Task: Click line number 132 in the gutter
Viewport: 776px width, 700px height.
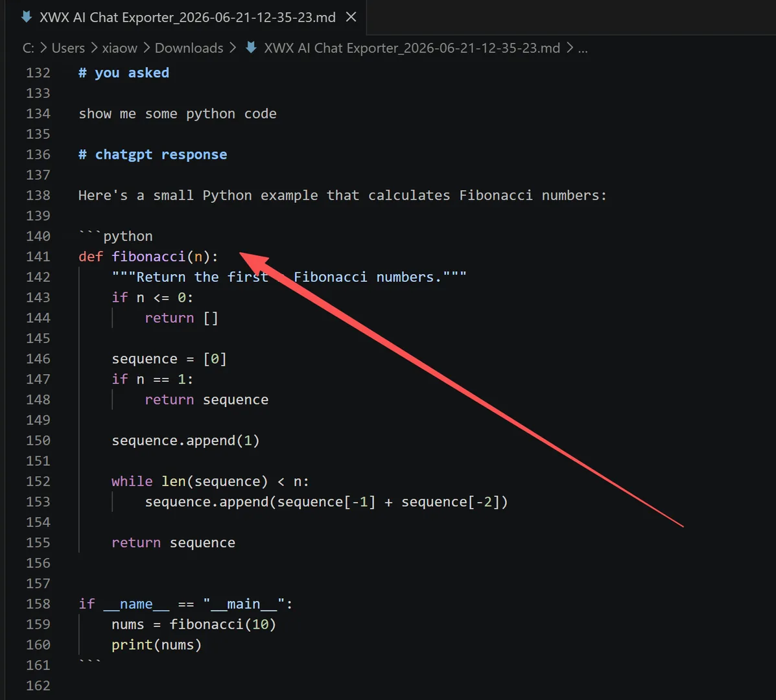Action: [38, 73]
